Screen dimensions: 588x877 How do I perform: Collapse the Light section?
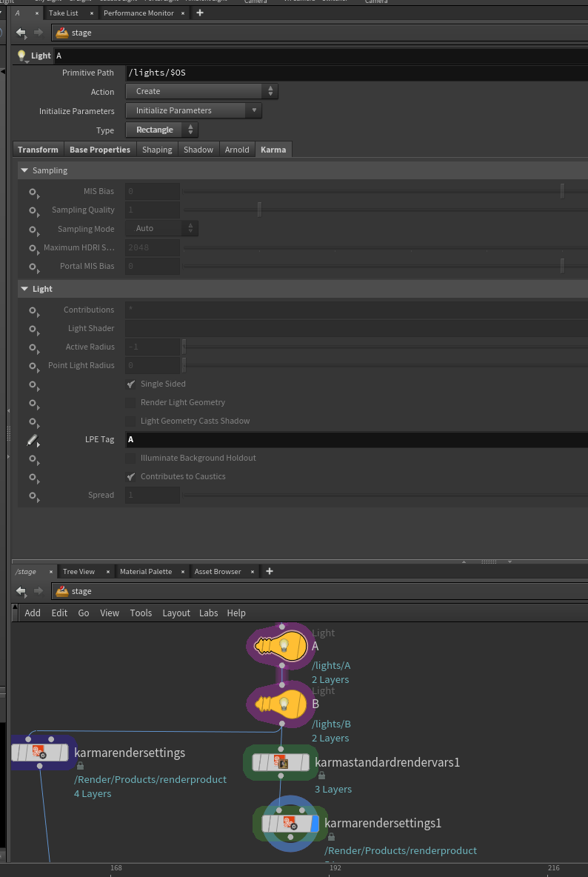point(24,289)
